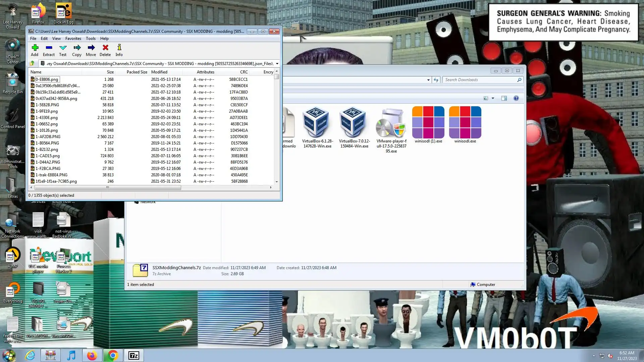Open 7-Zip from the Windows taskbar

133,355
